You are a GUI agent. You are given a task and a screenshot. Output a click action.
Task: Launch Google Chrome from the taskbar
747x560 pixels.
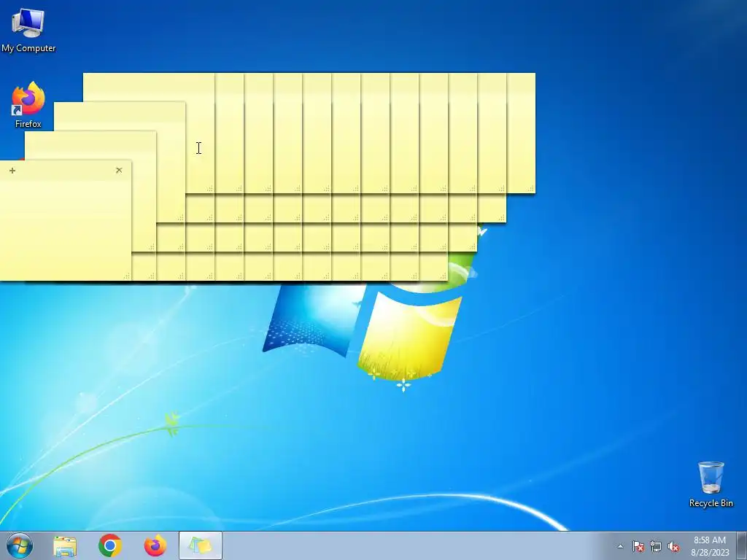[110, 545]
